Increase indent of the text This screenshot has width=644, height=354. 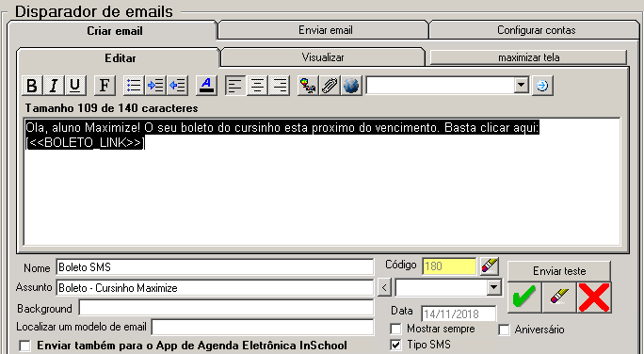click(x=155, y=86)
